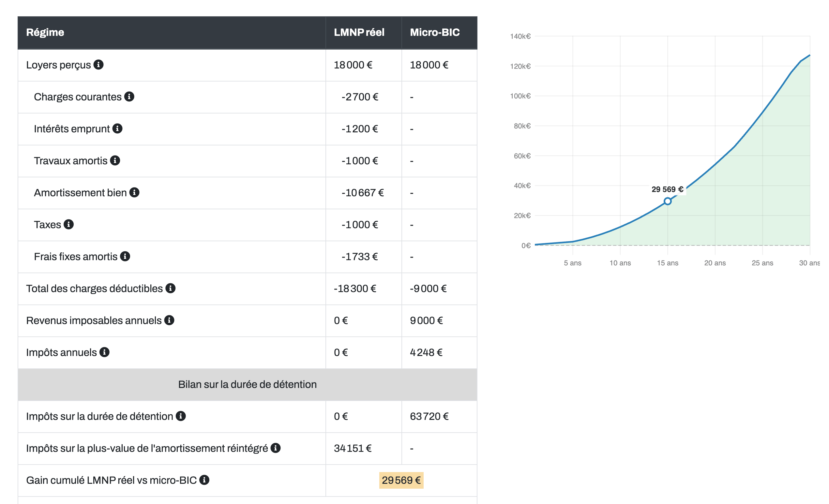
Task: Open Amortissement bien info icon
Action: 134,192
